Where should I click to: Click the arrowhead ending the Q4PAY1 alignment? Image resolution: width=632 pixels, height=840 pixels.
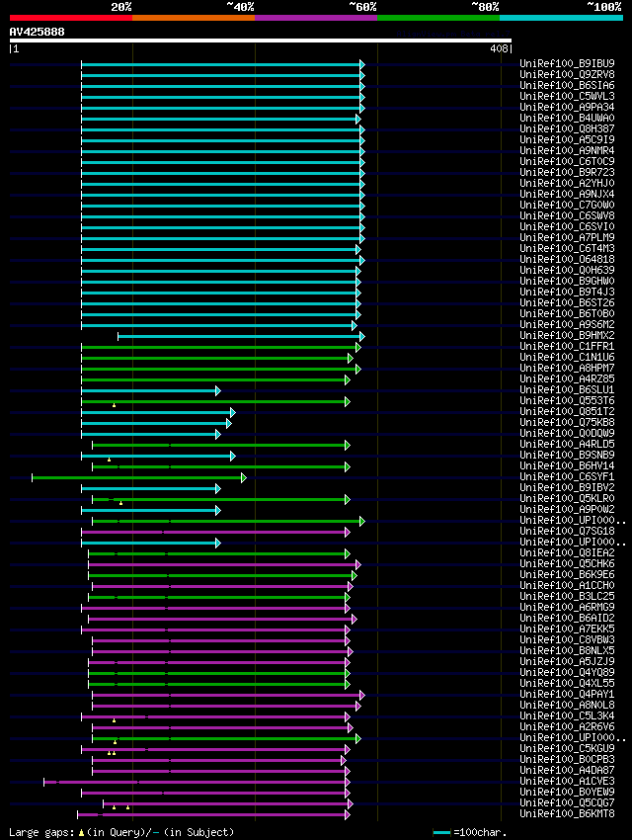(x=362, y=696)
